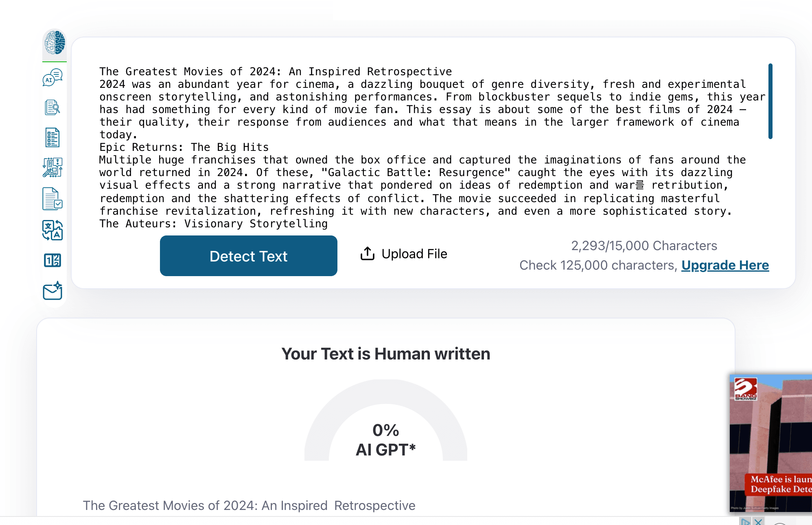Follow the Upgrade Here link
This screenshot has width=812, height=525.
coord(725,265)
